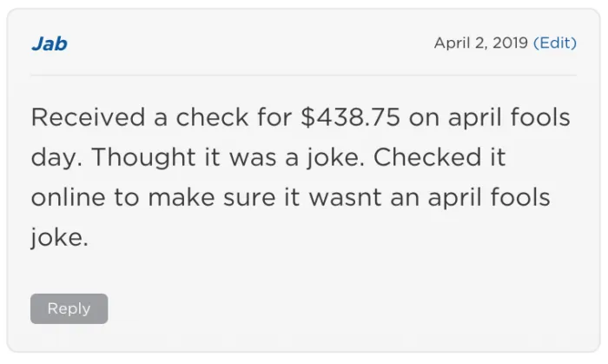608x364 pixels.
Task: Click the Reply button
Action: pyautogui.click(x=69, y=308)
